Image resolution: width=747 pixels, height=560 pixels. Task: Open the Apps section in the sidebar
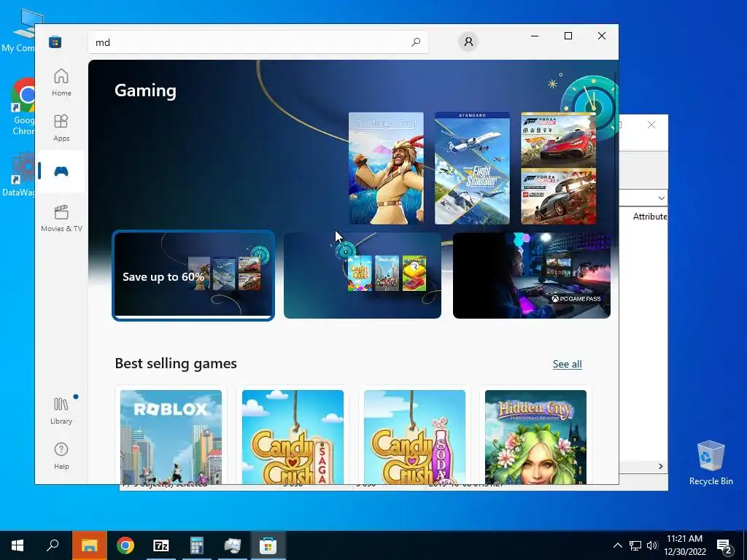(61, 128)
